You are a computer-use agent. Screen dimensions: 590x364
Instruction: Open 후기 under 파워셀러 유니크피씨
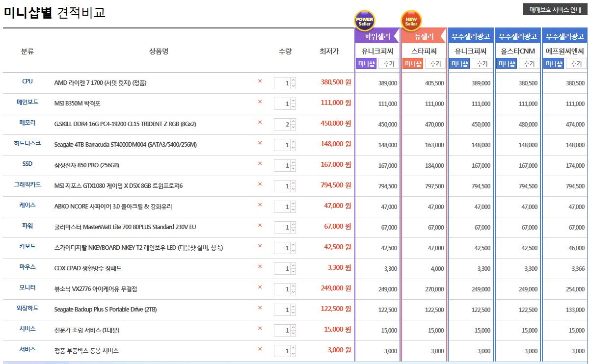click(x=389, y=64)
